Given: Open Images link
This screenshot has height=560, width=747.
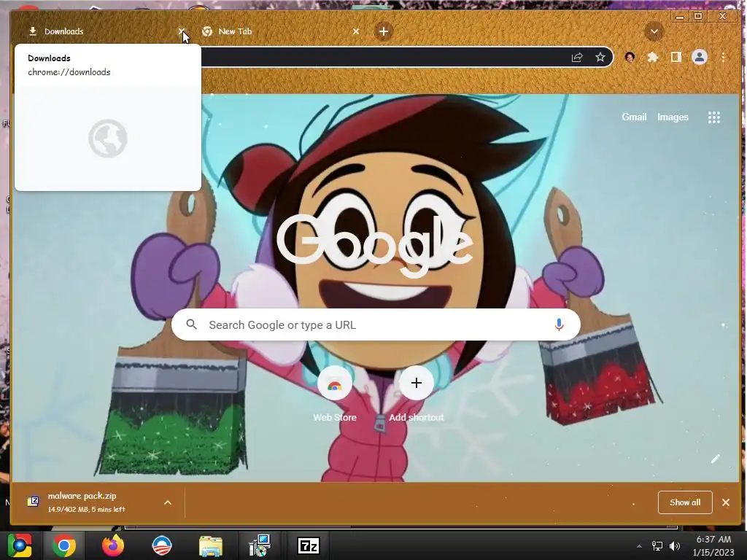Looking at the screenshot, I should [x=673, y=117].
